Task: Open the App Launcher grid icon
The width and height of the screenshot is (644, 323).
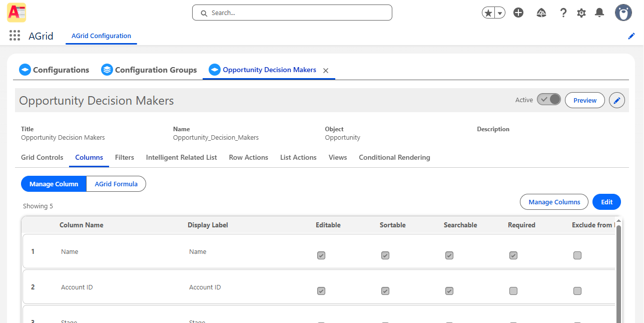Action: pos(15,36)
